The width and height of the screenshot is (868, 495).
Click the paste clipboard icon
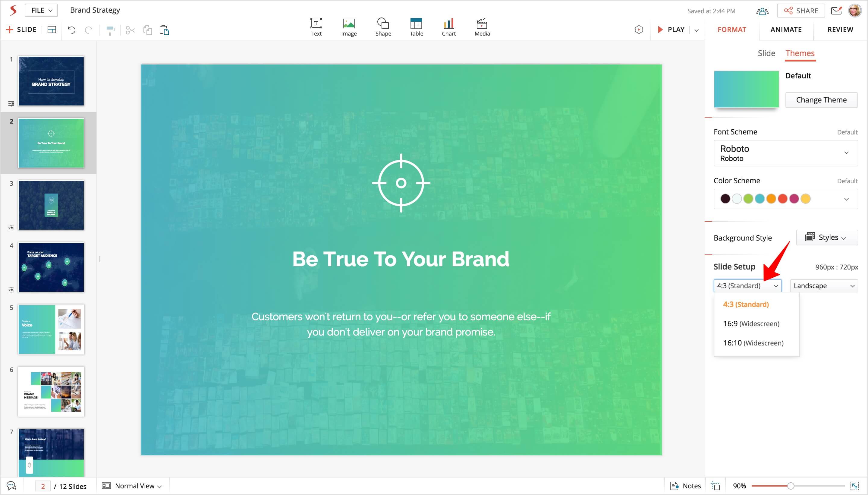164,30
